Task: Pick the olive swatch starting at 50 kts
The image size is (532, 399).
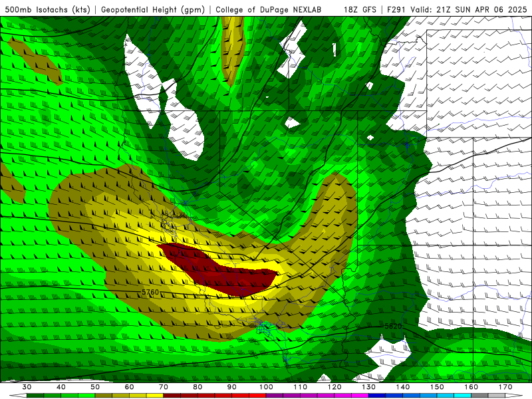Action: pos(104,396)
